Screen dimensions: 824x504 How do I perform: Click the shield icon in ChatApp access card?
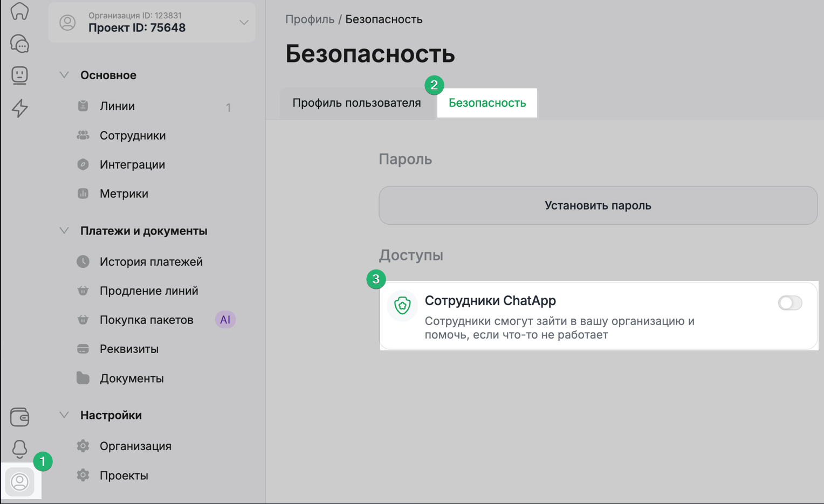point(402,306)
